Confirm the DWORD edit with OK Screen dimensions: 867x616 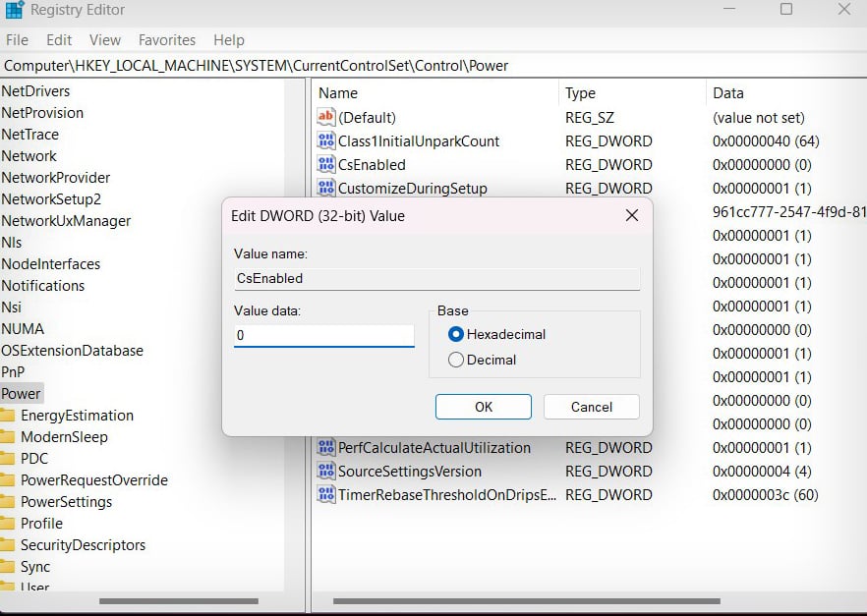coord(484,407)
